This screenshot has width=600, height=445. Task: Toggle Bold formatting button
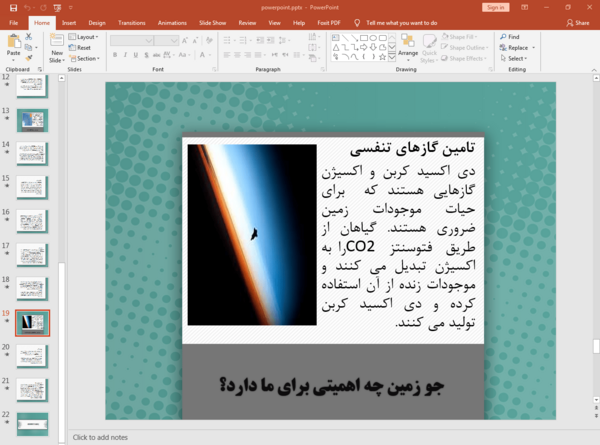(x=115, y=55)
